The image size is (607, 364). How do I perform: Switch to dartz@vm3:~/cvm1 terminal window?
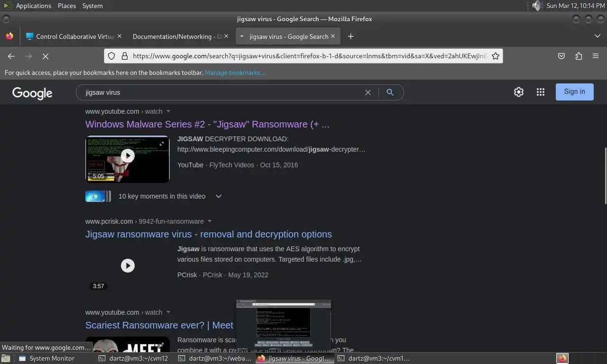coord(374,358)
